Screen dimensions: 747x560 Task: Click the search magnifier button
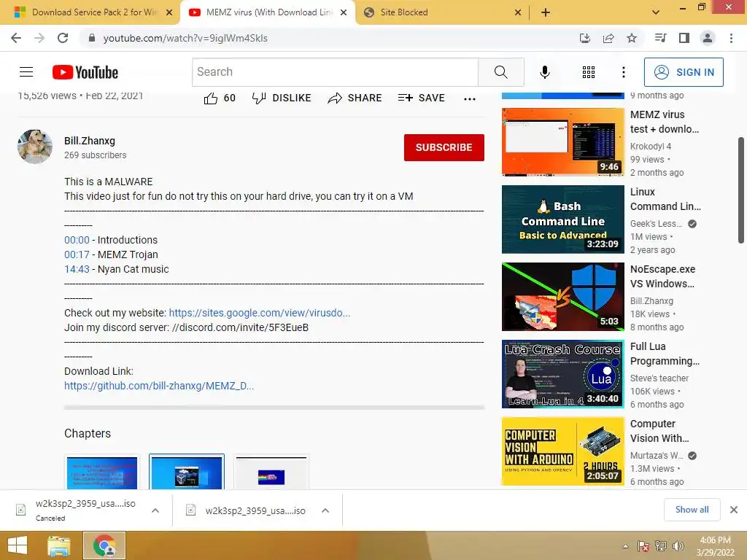[x=500, y=72]
